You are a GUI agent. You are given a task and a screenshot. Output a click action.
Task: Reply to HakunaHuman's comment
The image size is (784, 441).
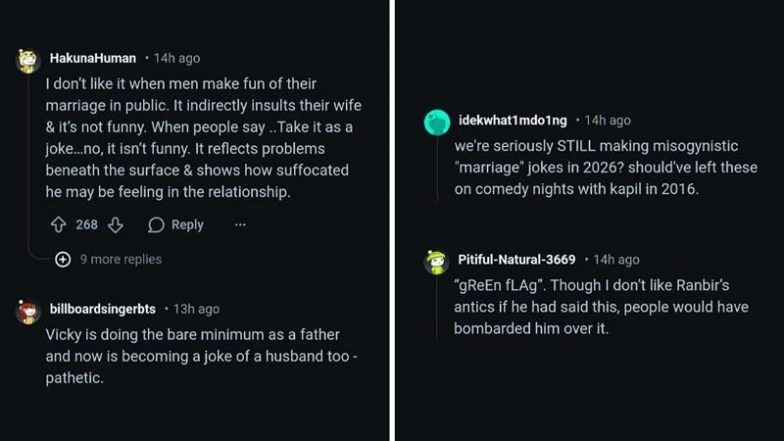[x=176, y=225]
